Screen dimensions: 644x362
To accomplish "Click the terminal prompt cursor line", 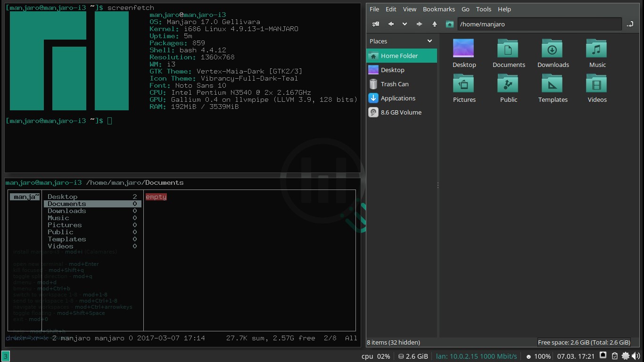I will (x=59, y=121).
